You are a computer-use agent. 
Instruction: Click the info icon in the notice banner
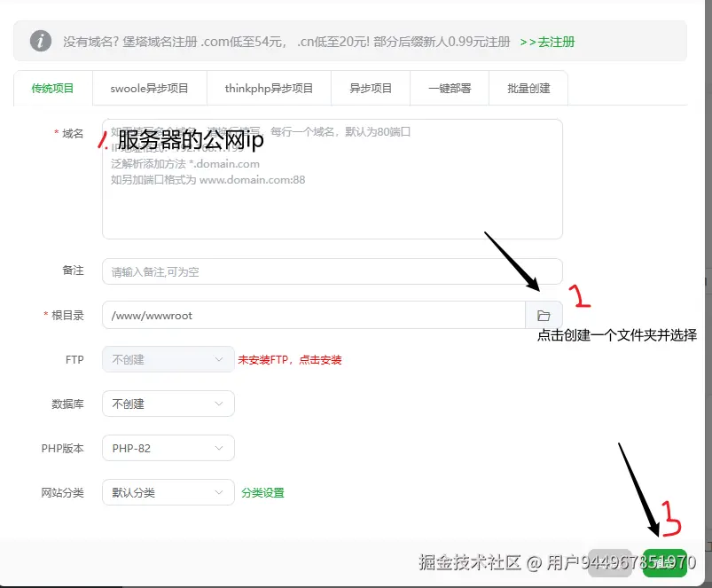point(41,41)
